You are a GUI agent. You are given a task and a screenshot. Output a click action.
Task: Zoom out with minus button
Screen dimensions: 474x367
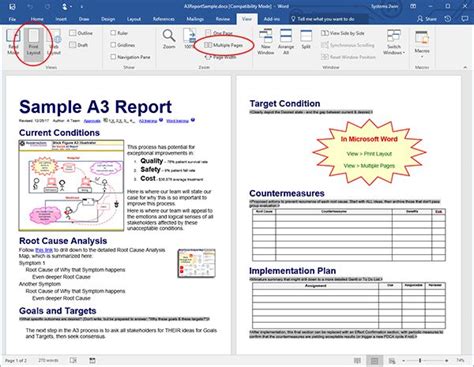404,361
